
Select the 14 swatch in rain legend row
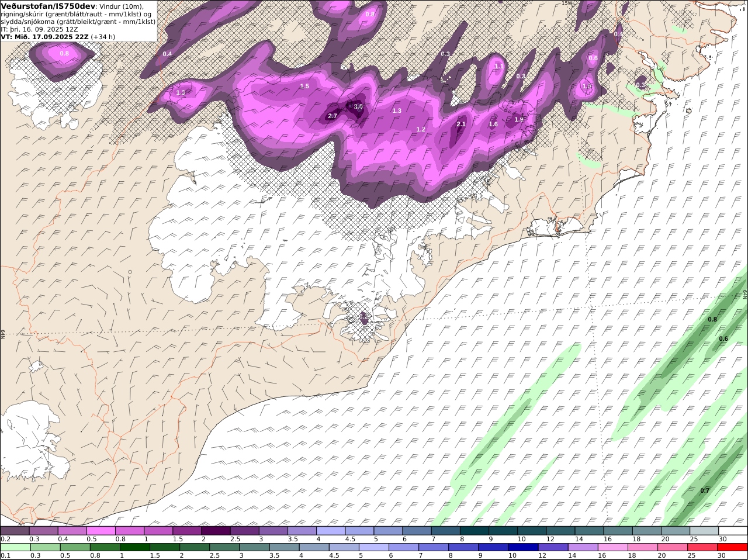coord(583,547)
